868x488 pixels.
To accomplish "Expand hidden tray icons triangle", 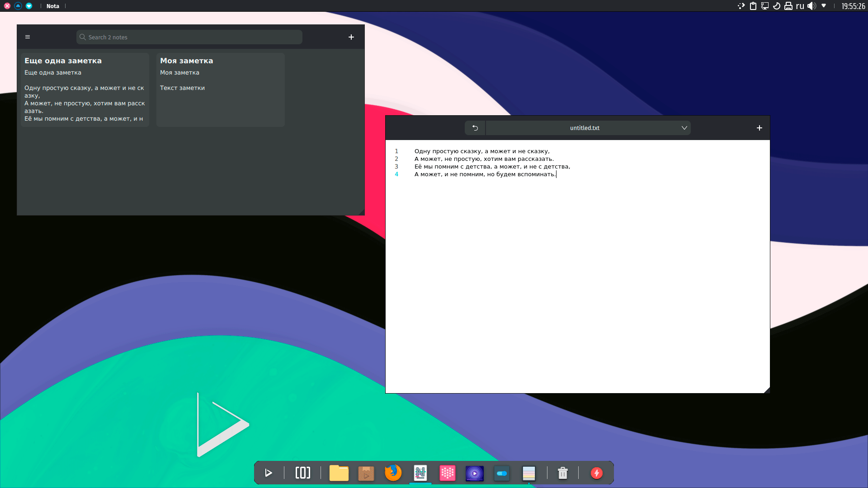I will coord(824,6).
